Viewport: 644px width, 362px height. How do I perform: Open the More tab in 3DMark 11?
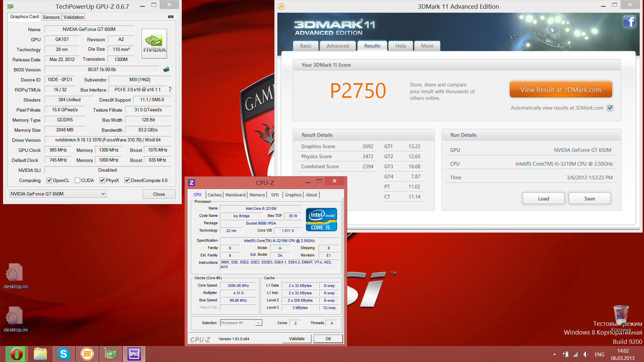pos(427,46)
